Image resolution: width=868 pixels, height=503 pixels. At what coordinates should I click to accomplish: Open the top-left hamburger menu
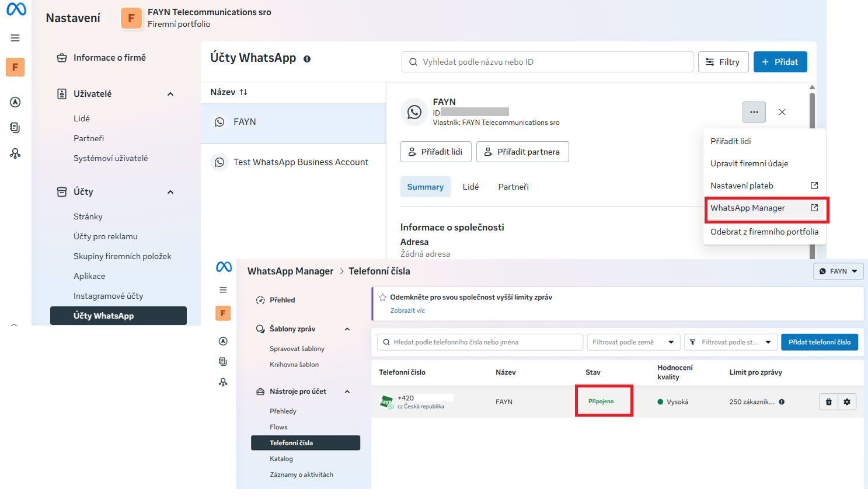pos(15,38)
